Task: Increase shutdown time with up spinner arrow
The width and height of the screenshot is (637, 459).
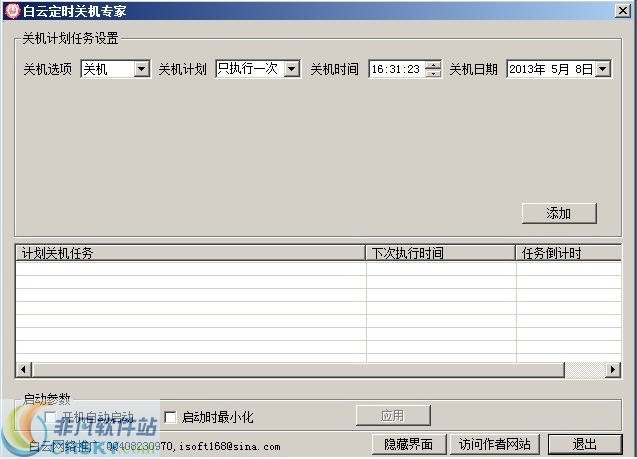Action: (x=433, y=65)
